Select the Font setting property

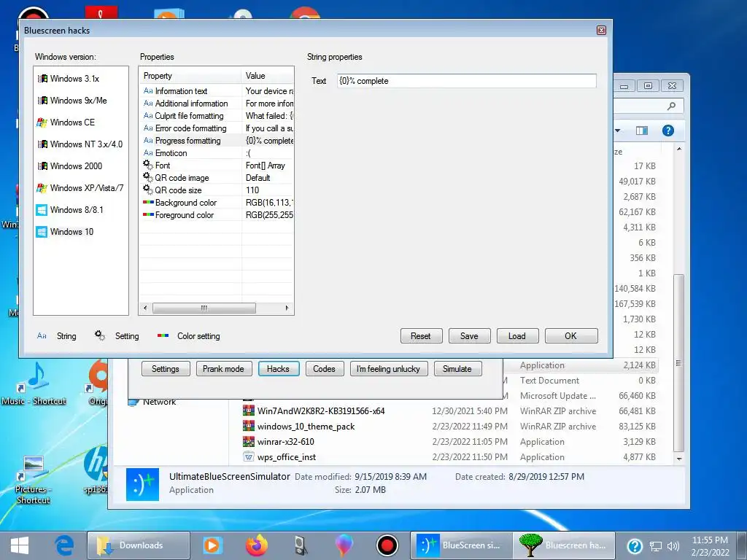pos(216,166)
